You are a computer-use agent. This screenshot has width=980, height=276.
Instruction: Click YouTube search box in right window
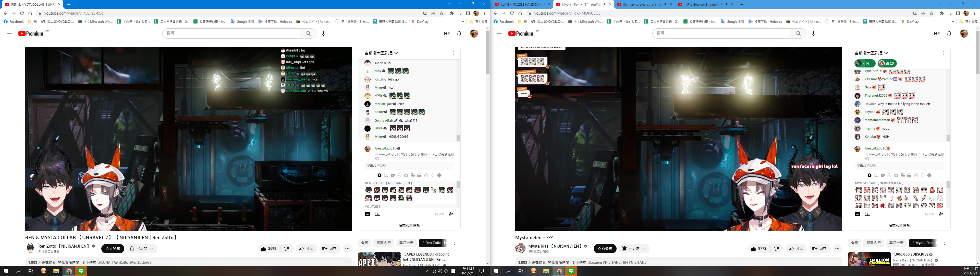[x=721, y=33]
